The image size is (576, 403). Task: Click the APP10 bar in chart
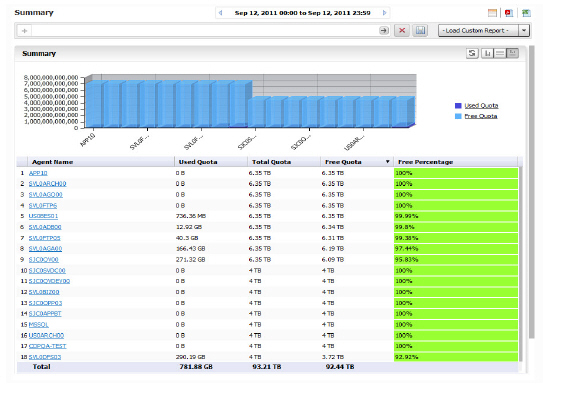[x=94, y=104]
